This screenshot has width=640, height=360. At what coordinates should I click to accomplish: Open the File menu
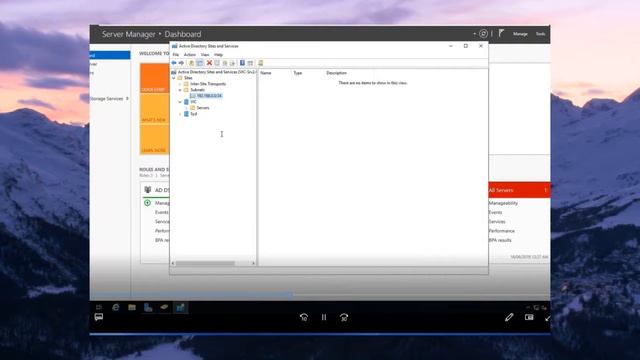point(176,55)
